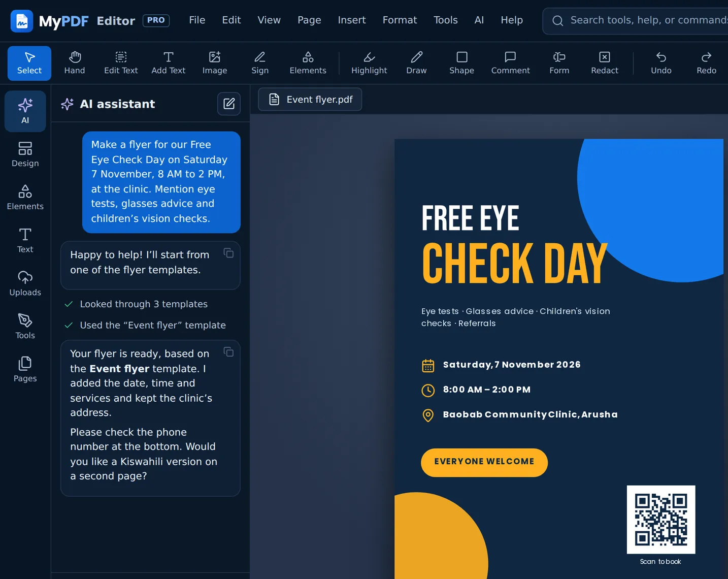Open the Edit menu
This screenshot has height=579, width=728.
click(231, 20)
